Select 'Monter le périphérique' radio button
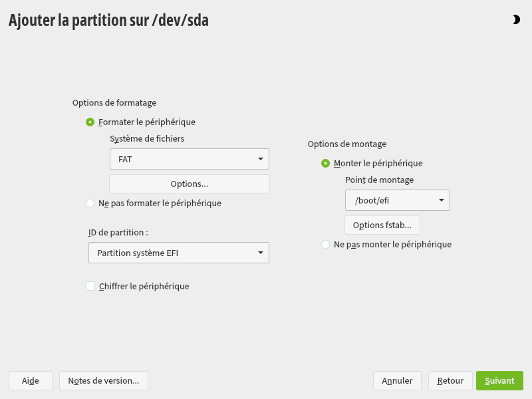This screenshot has width=532, height=399. pyautogui.click(x=325, y=163)
